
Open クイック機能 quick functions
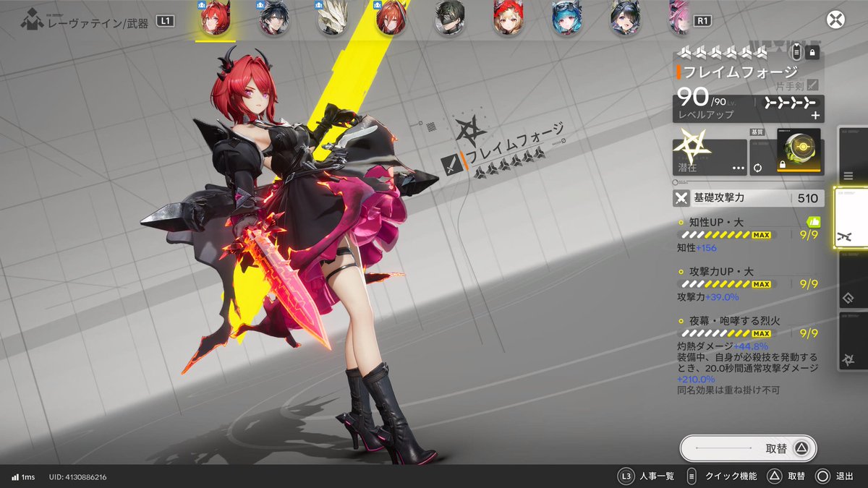[731, 476]
